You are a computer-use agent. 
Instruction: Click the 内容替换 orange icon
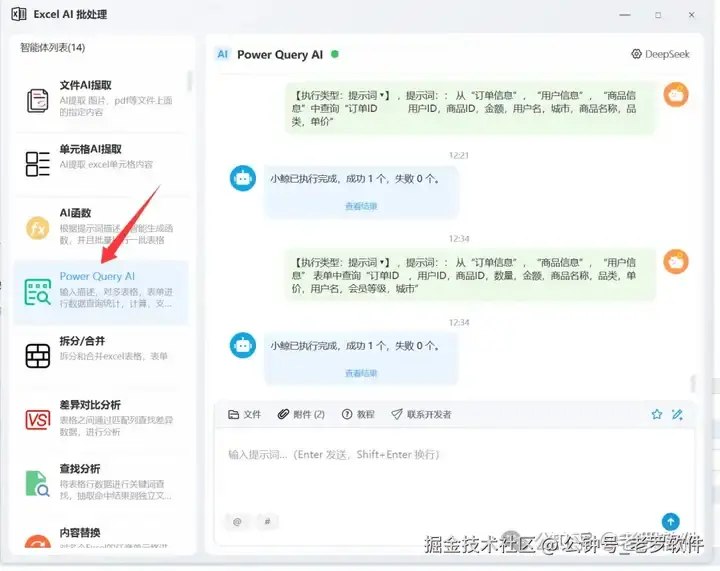point(38,542)
